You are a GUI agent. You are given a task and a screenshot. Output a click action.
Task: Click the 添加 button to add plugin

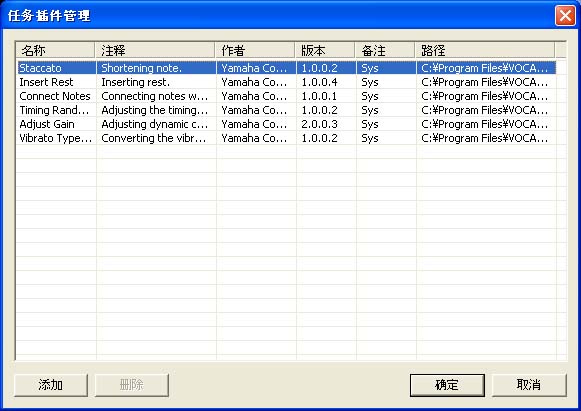tap(51, 385)
